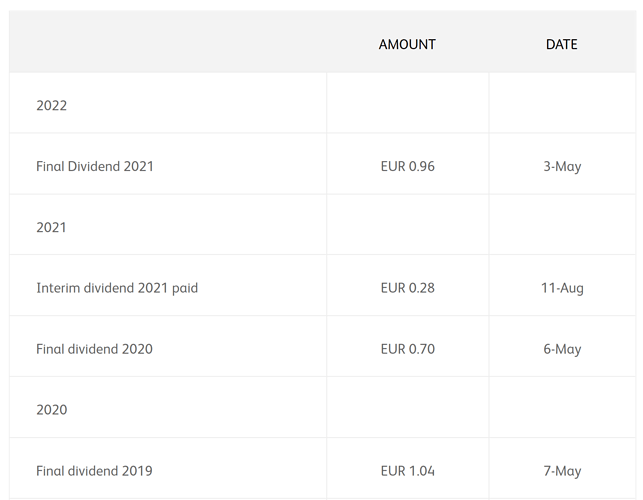This screenshot has width=643, height=500.
Task: Select the EUR 1.04 amount cell
Action: tap(408, 471)
